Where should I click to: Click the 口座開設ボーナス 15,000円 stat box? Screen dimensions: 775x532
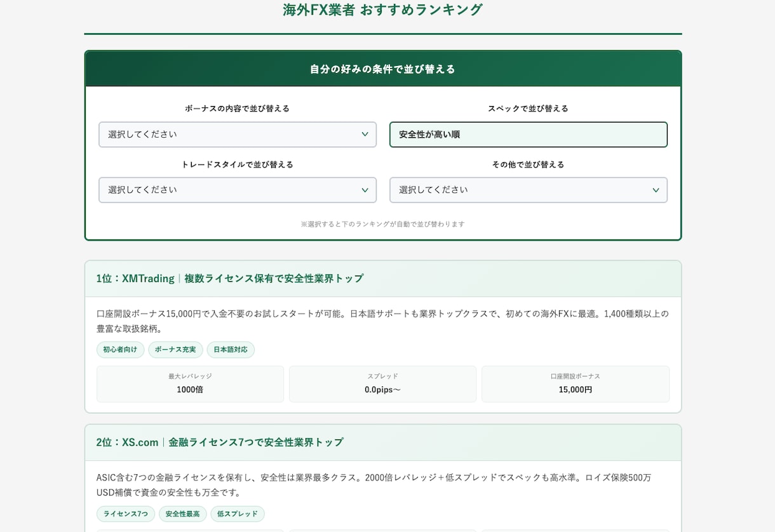coord(576,384)
